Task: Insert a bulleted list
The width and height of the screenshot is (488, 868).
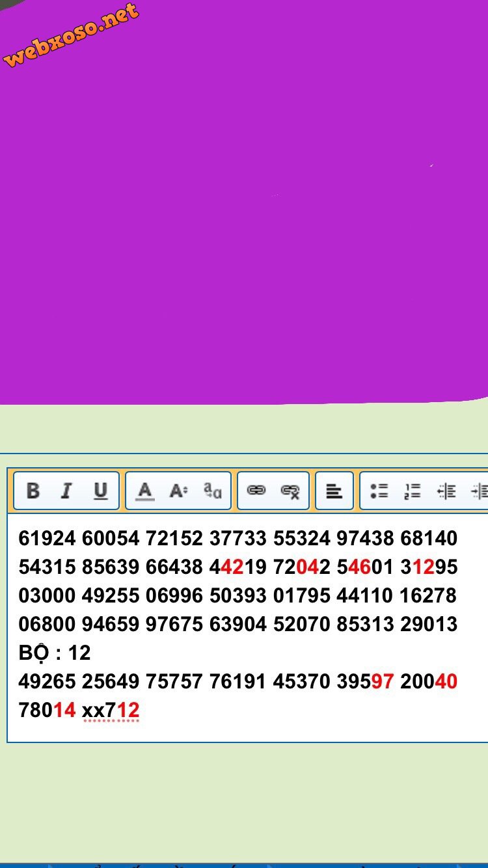Action: [379, 491]
